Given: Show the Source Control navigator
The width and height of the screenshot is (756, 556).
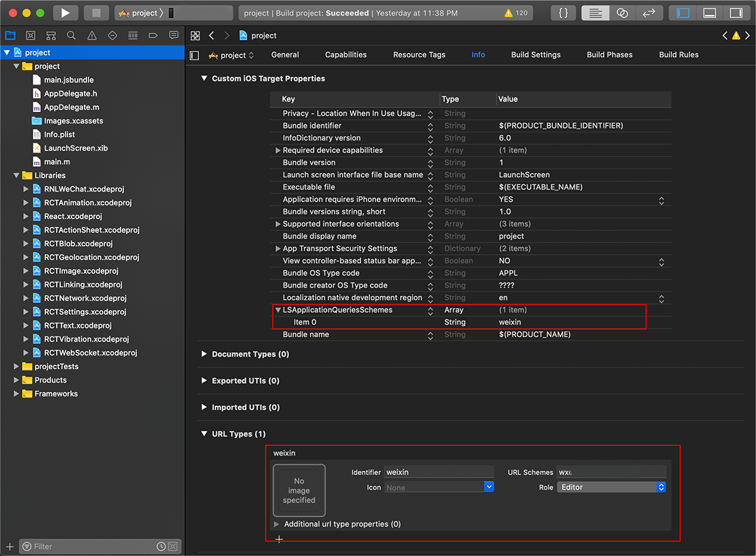Looking at the screenshot, I should pyautogui.click(x=31, y=35).
